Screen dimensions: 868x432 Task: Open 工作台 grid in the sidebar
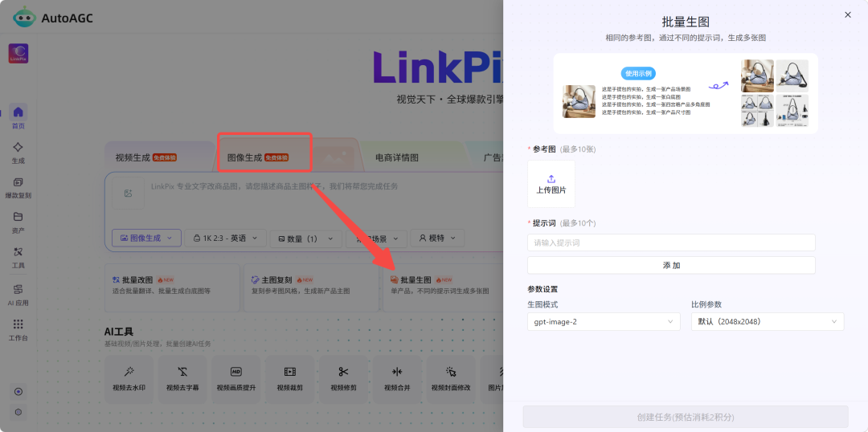click(18, 330)
